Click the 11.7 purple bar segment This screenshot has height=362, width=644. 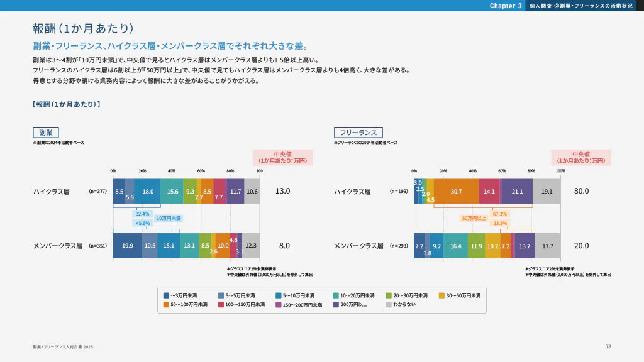tap(236, 191)
